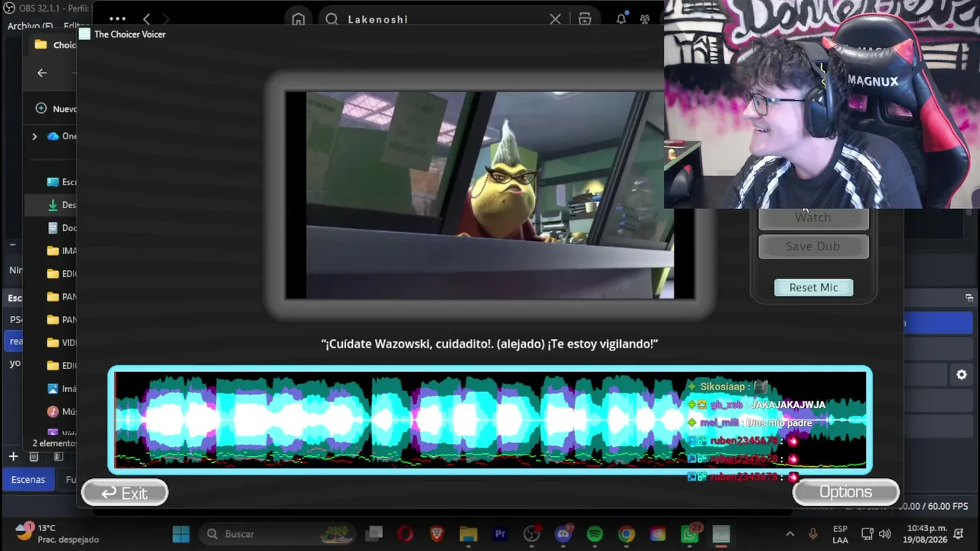Open the weather widget showing 13°C
Viewport: 980px width, 551px height.
pyautogui.click(x=57, y=534)
